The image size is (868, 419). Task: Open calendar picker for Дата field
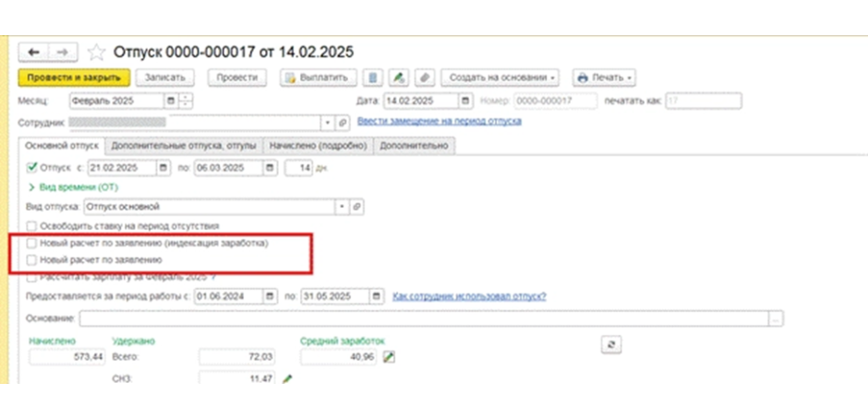click(466, 102)
